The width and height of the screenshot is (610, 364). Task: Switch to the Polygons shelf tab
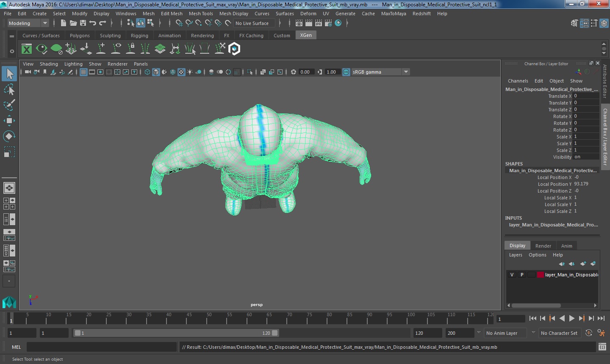tap(80, 36)
